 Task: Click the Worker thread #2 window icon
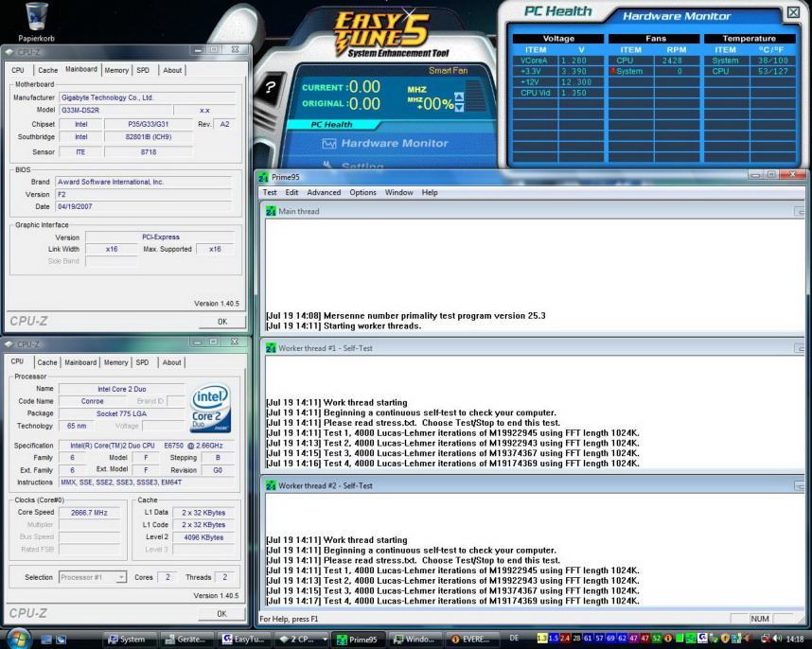[271, 485]
